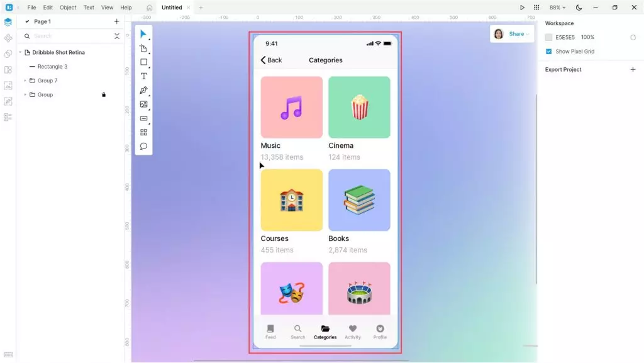Image resolution: width=644 pixels, height=363 pixels.
Task: Open the image assets icon in left sidebar
Action: point(8,86)
